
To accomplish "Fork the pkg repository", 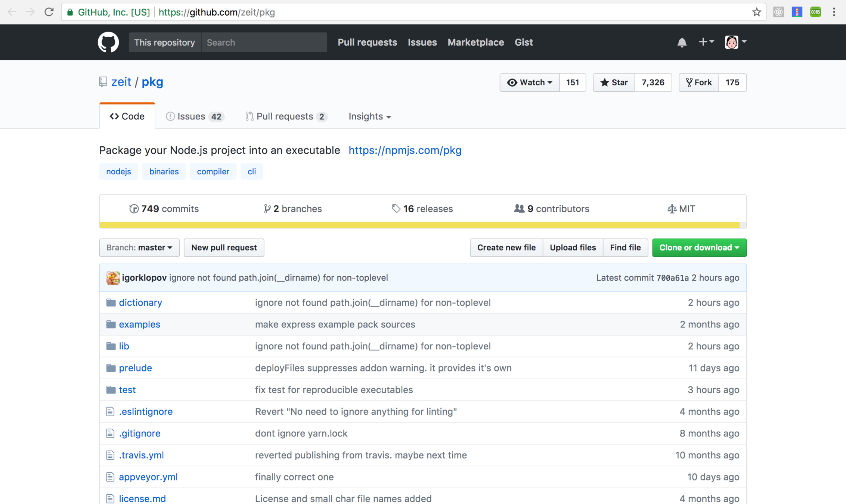I will (x=698, y=83).
